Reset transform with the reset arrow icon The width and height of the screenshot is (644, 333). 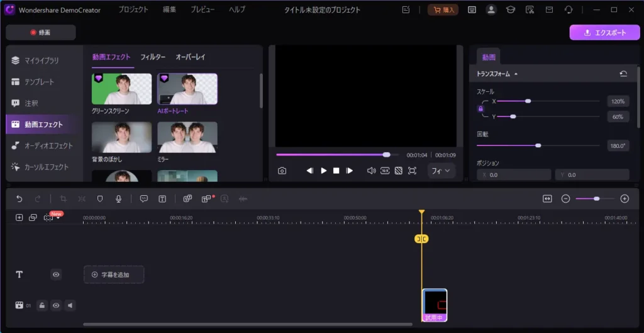click(x=623, y=74)
